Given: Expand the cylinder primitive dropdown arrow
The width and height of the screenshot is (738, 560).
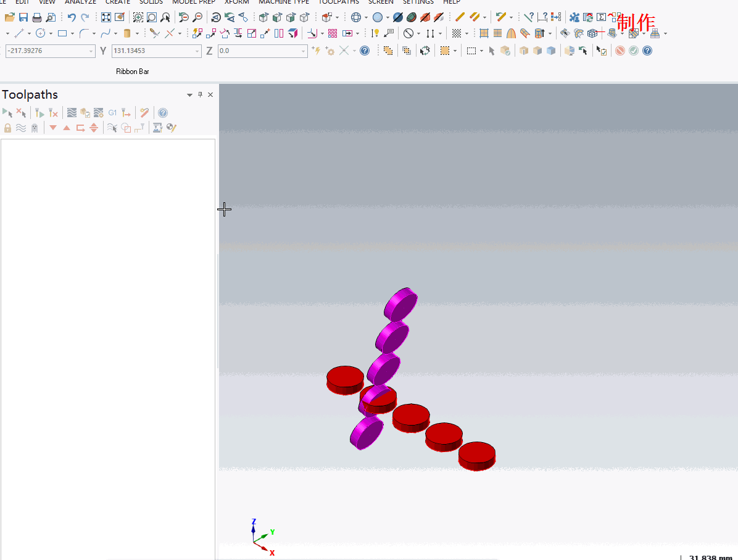Looking at the screenshot, I should (138, 33).
